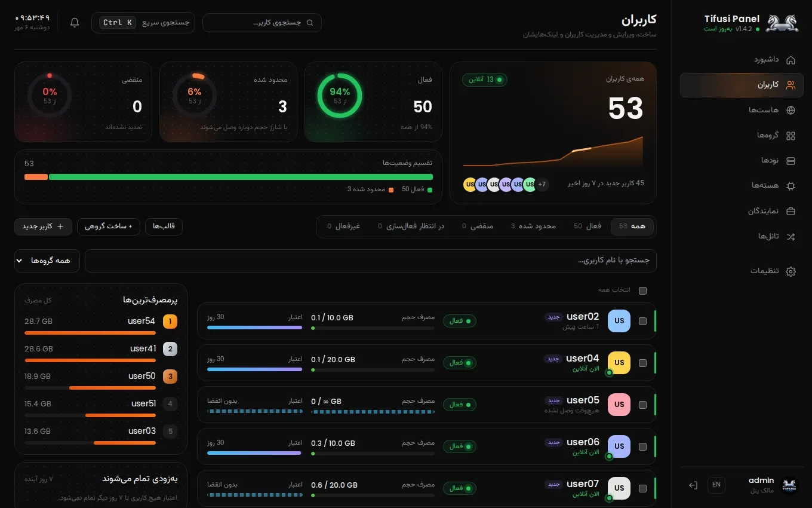Open the all groups dropdown
812x508 pixels.
47,261
